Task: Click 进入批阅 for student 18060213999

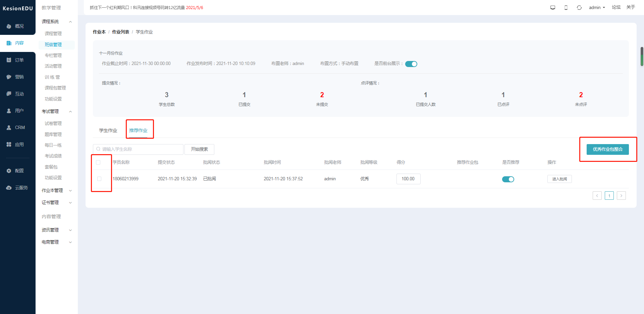Action: [559, 179]
